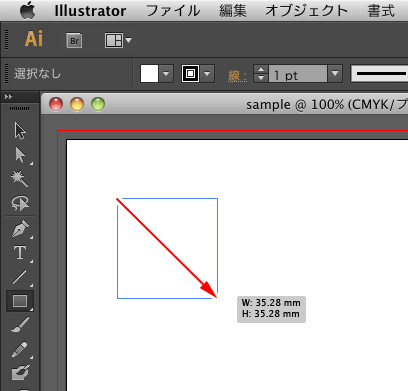Zoom the sample document window

(98, 104)
